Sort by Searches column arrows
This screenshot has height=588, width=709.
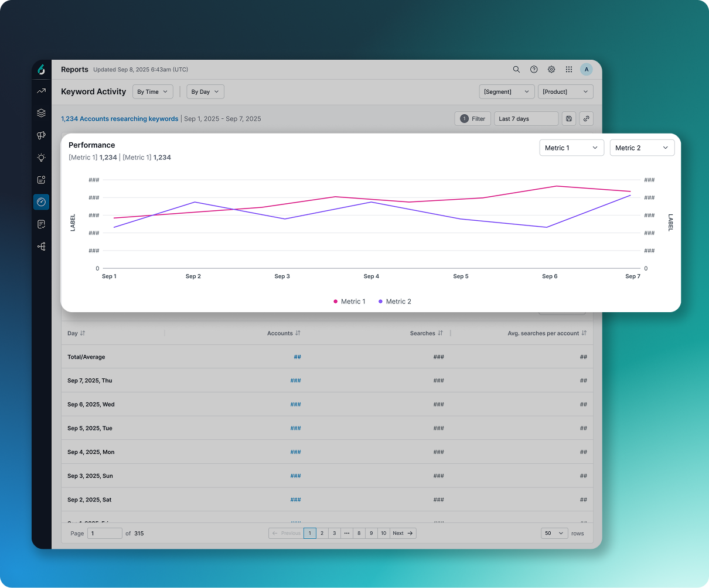pyautogui.click(x=440, y=333)
